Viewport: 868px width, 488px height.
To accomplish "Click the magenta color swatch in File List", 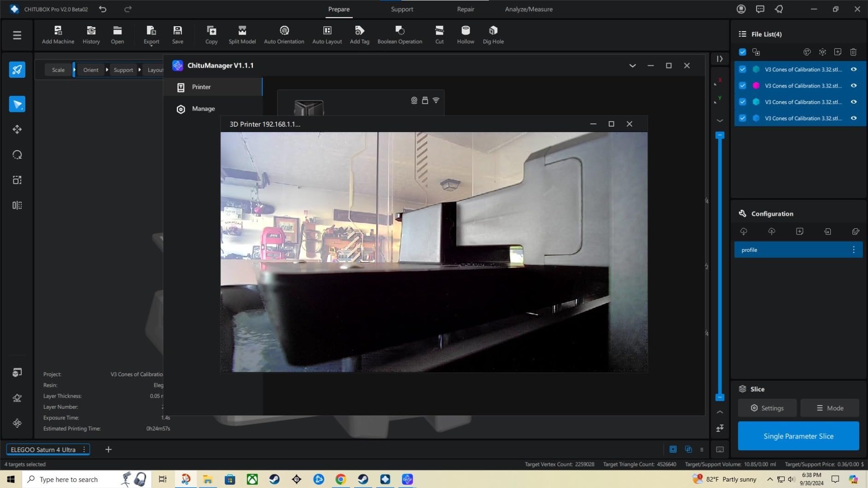I will tap(756, 86).
